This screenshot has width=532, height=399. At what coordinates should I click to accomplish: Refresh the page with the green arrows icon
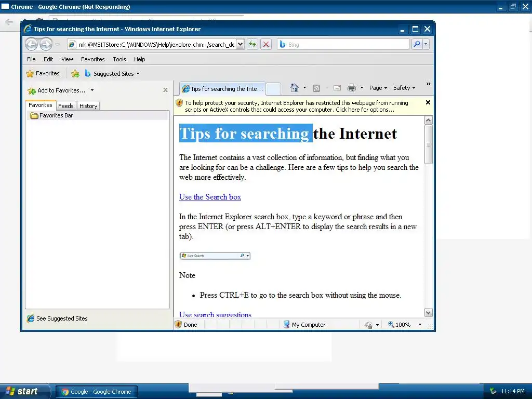click(x=252, y=45)
